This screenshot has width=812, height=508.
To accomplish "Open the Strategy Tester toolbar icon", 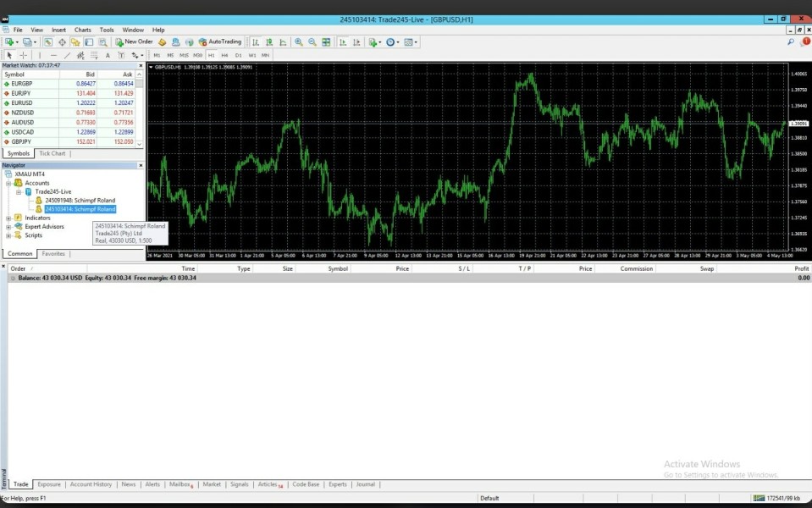I will (x=102, y=42).
